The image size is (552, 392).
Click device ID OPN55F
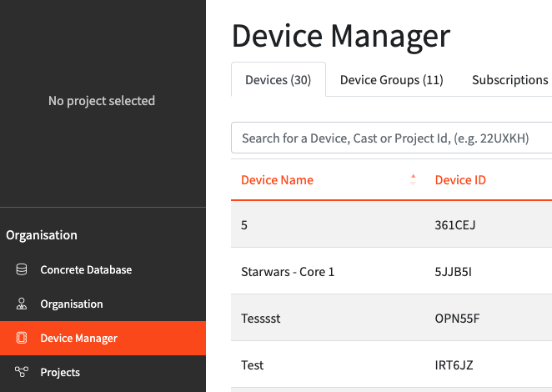[x=455, y=319]
